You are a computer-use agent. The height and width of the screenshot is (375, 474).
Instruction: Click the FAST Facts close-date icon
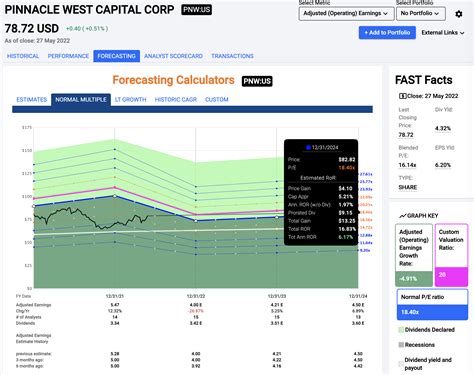[x=402, y=96]
